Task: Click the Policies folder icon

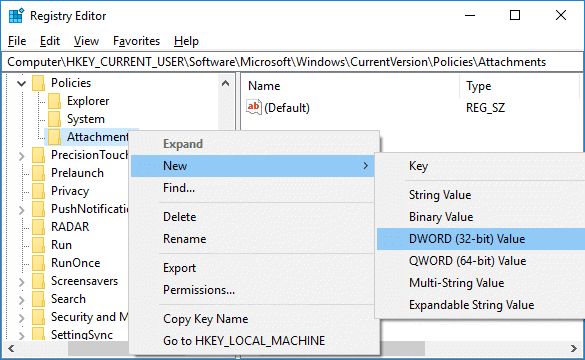Action: pyautogui.click(x=38, y=83)
